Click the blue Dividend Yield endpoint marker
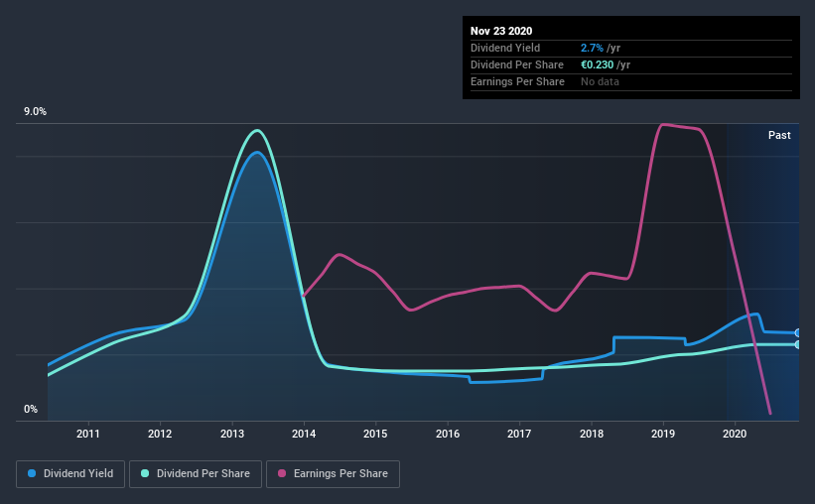The width and height of the screenshot is (815, 504). [x=798, y=332]
